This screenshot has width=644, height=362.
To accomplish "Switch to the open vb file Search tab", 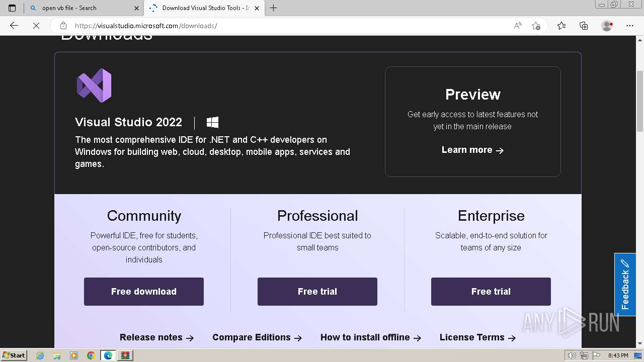I will [84, 8].
